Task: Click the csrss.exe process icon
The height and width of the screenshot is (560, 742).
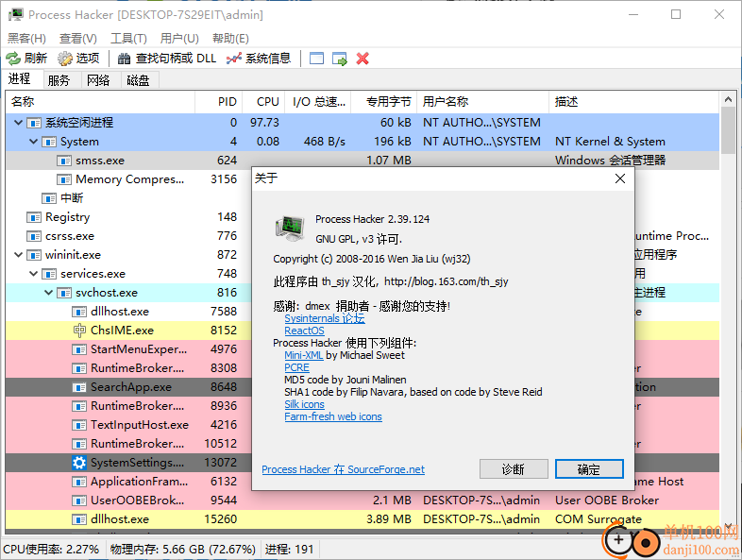Action: pyautogui.click(x=34, y=236)
